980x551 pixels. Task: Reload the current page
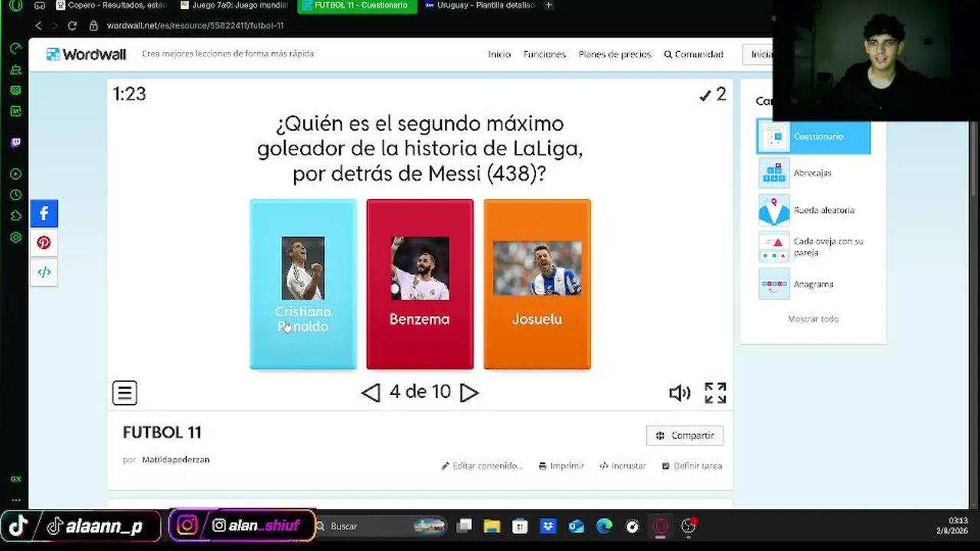click(x=72, y=25)
